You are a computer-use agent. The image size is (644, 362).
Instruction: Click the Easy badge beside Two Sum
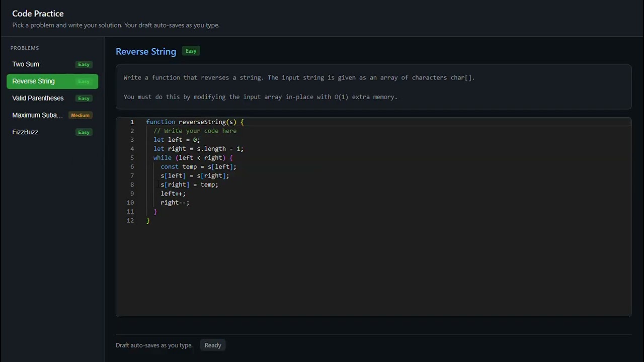(x=84, y=64)
